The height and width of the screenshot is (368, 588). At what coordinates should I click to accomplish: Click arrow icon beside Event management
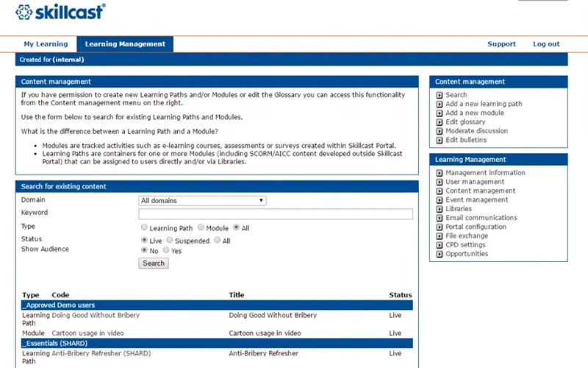point(439,199)
